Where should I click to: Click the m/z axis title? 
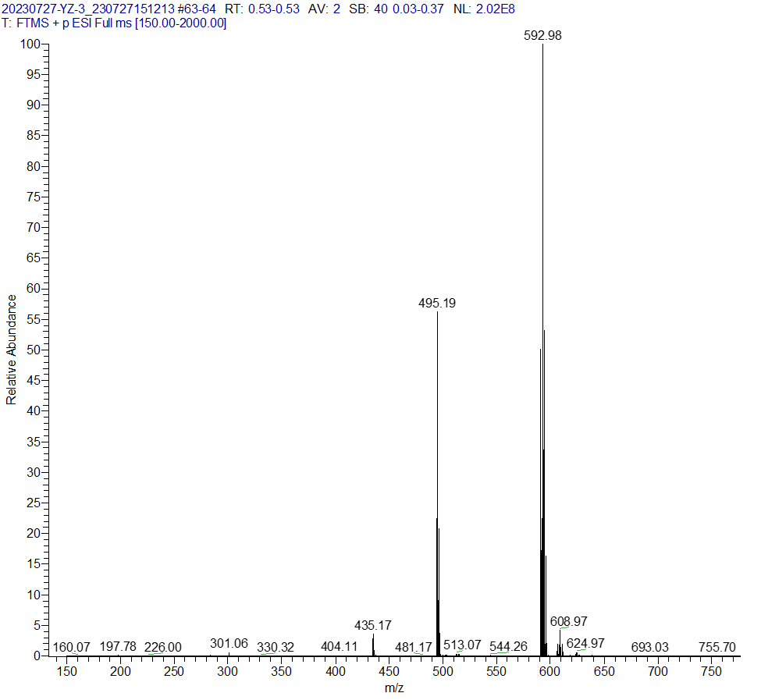coord(394,688)
